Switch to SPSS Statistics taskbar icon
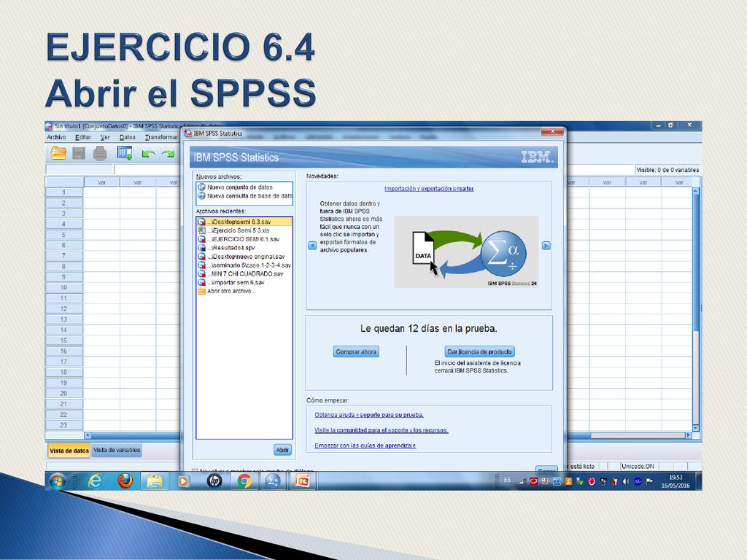The width and height of the screenshot is (747, 560). coord(274,481)
